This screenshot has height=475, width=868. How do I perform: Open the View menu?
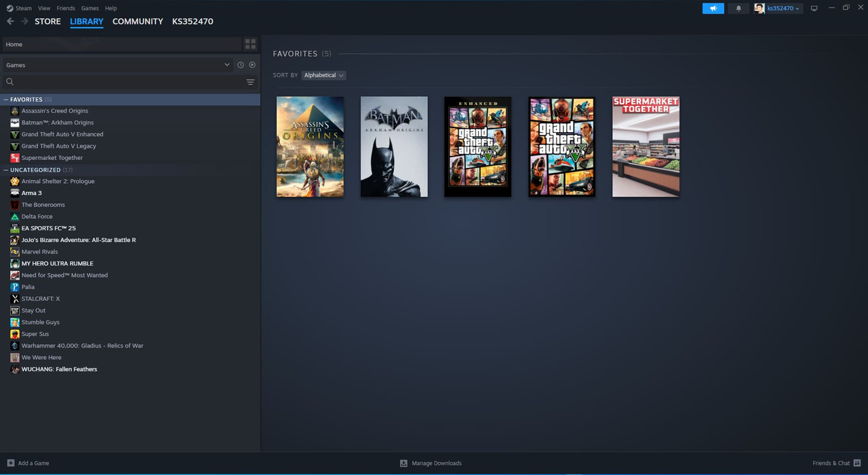coord(44,8)
